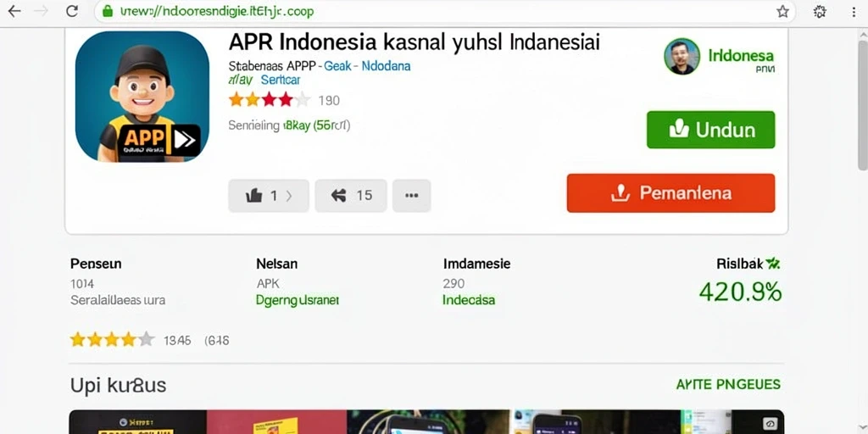Click the Dgerng usraner link
868x434 pixels.
pos(298,300)
